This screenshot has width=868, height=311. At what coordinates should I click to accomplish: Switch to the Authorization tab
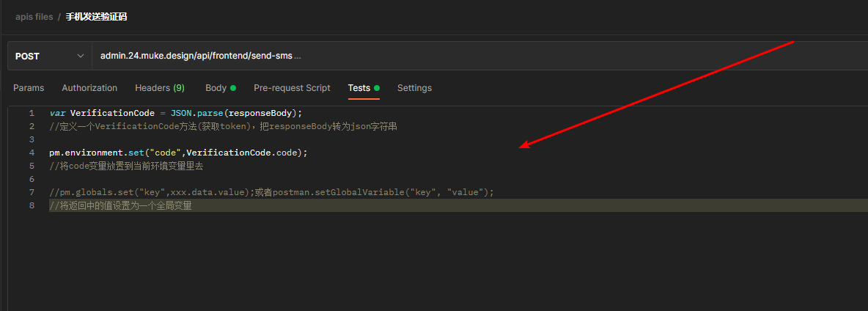(89, 88)
